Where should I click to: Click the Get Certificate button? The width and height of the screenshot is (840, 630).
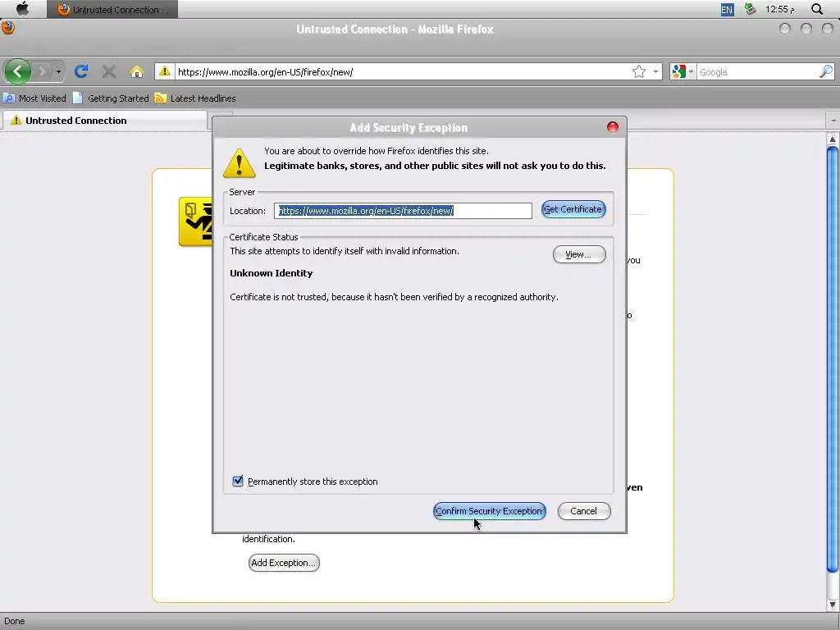tap(573, 209)
